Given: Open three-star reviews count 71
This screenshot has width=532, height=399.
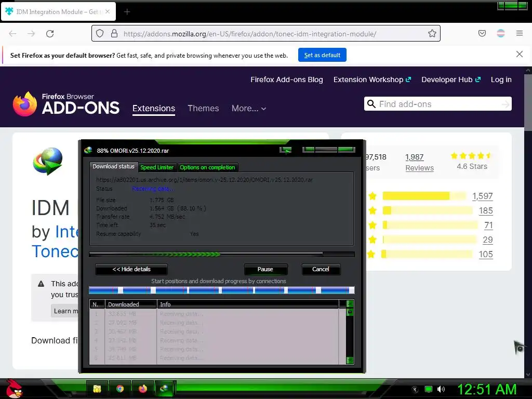Looking at the screenshot, I should coord(488,225).
